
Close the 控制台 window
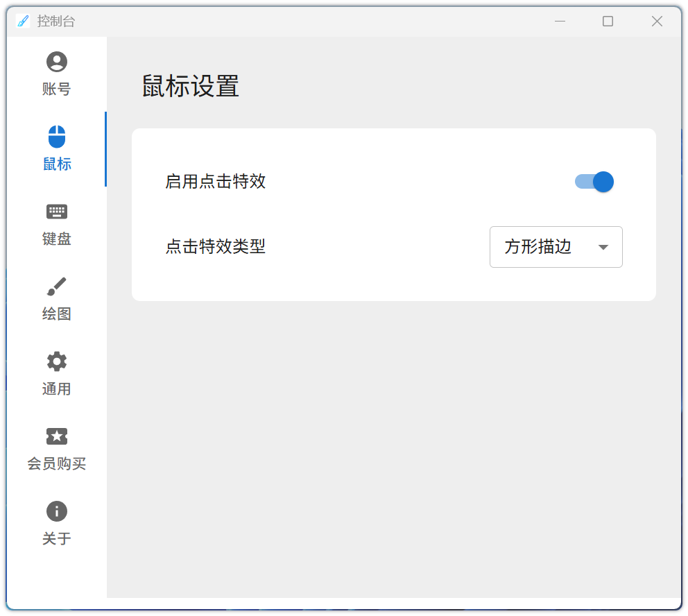tap(657, 22)
